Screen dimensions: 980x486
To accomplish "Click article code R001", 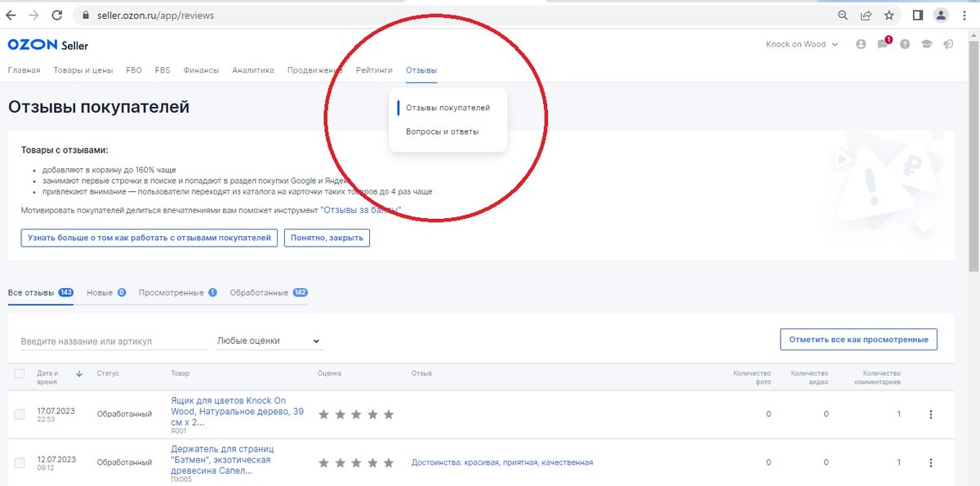I will [x=179, y=430].
